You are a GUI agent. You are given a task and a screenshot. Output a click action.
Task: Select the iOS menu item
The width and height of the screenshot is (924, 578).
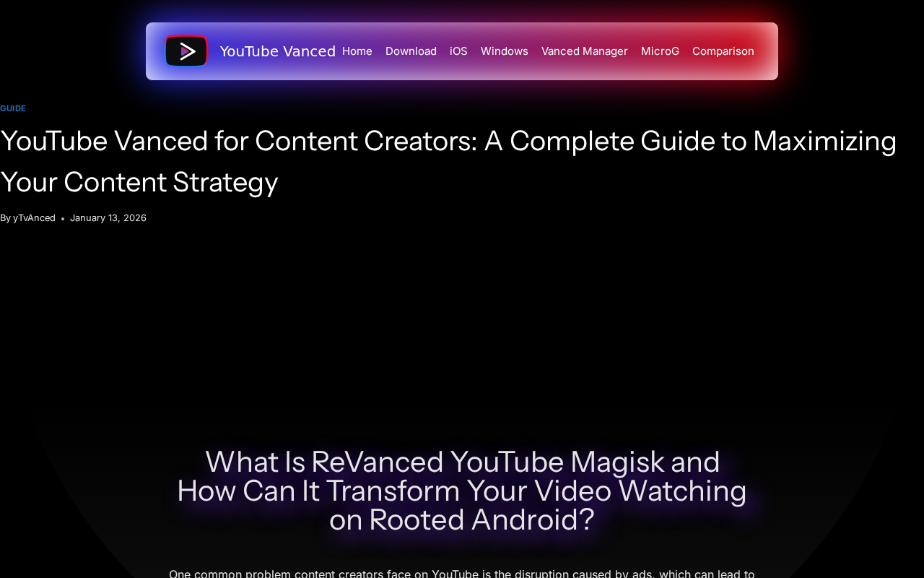pyautogui.click(x=458, y=51)
